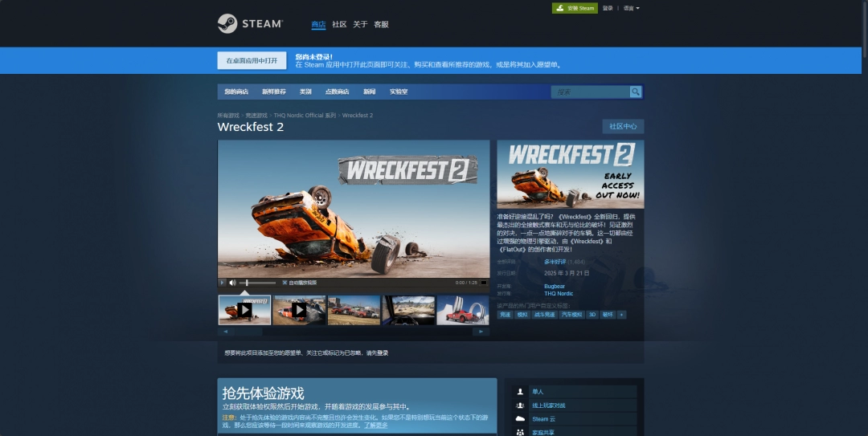Click the search magnifier icon

tap(636, 92)
